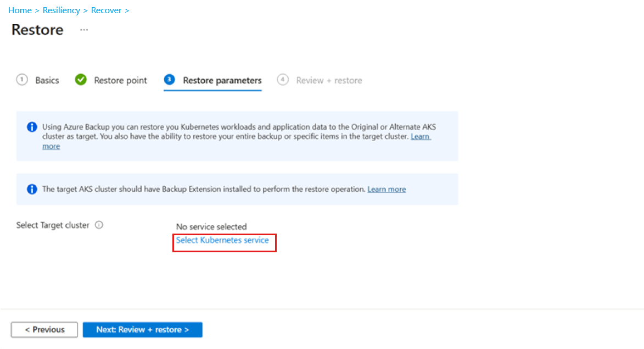Open Learn more about Backup Extension
Viewport: 644px width, 349px height.
tap(387, 189)
